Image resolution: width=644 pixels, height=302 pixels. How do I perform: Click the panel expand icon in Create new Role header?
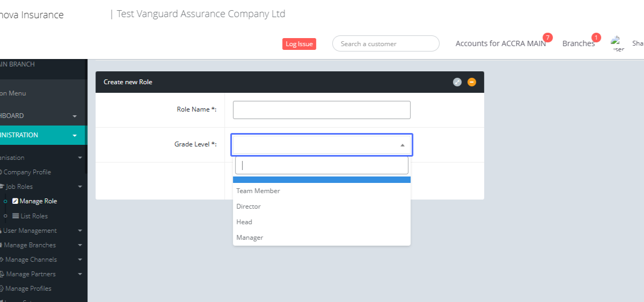point(457,82)
